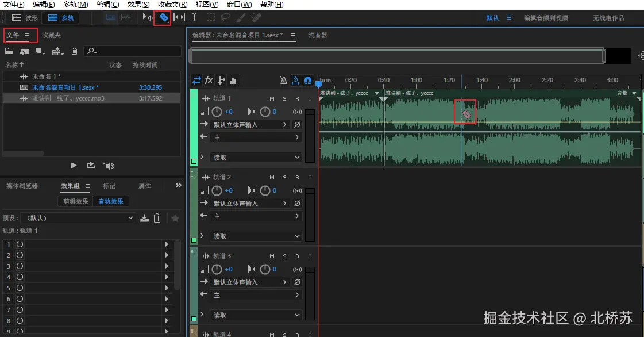Delete effects preset trash icon
644x337 pixels.
(x=157, y=218)
